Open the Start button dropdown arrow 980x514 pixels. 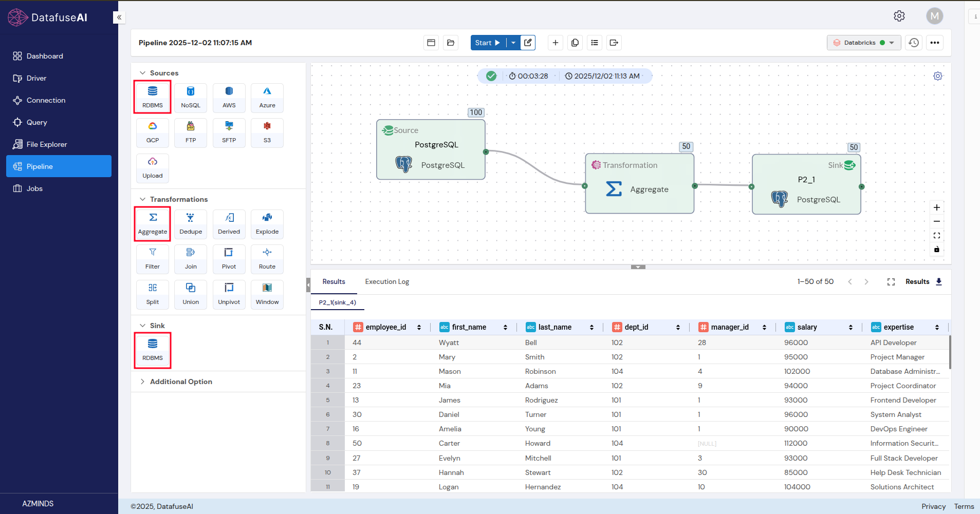(513, 43)
